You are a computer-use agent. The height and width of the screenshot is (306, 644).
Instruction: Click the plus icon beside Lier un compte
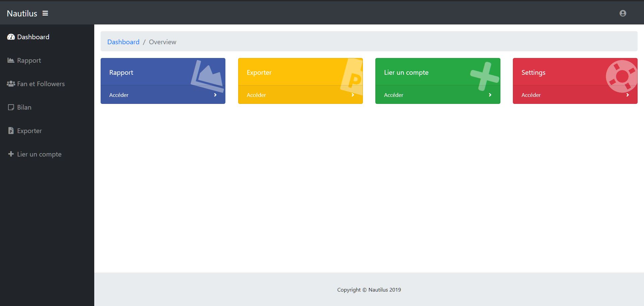[x=11, y=154]
